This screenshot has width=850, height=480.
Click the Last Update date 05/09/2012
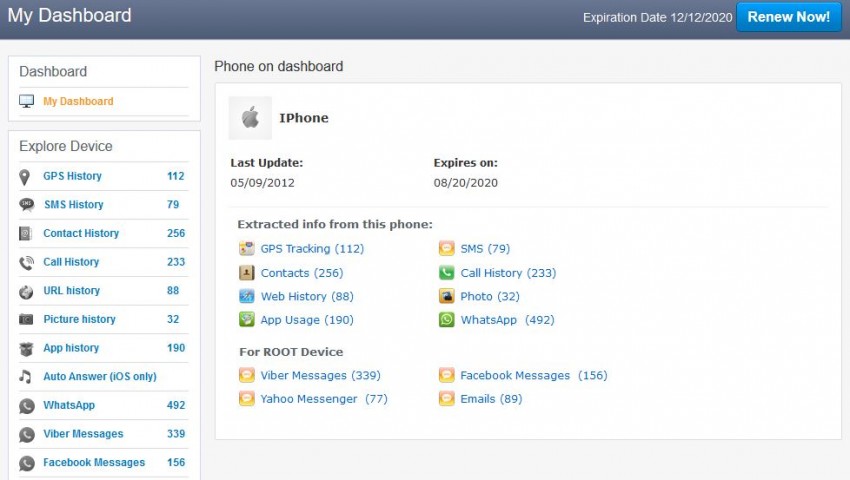click(x=262, y=183)
